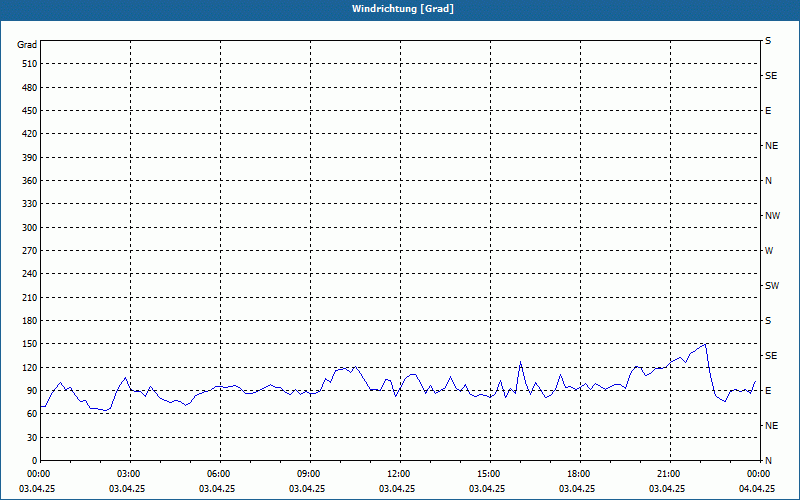Select the 120 degree axis label
The image size is (800, 500).
click(30, 367)
